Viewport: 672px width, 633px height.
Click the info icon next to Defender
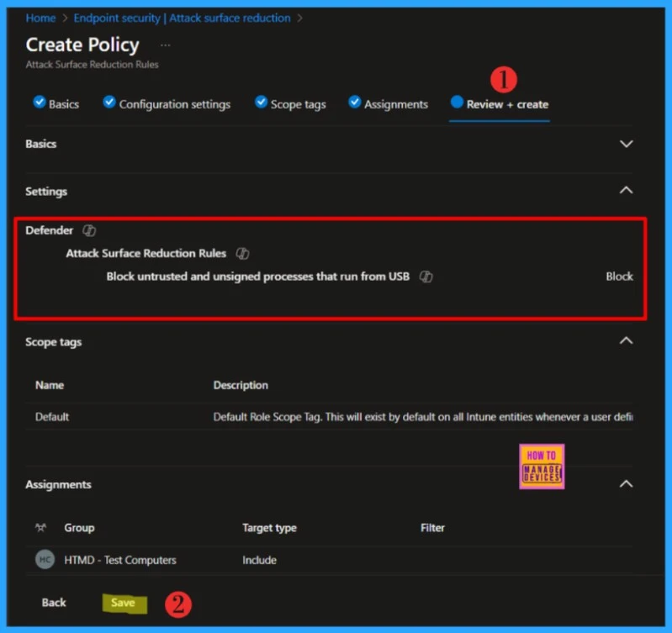(89, 230)
